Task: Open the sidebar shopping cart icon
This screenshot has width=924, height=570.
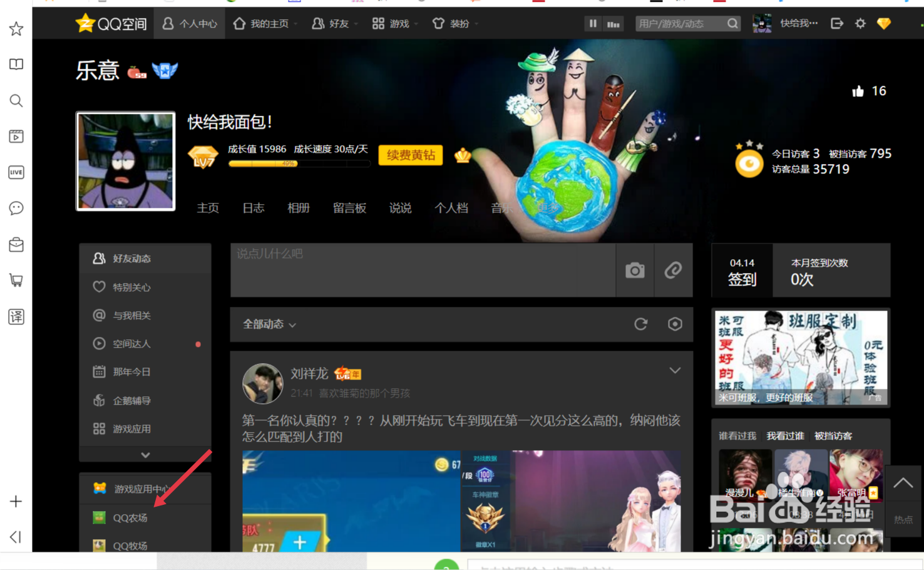Action: coord(16,280)
